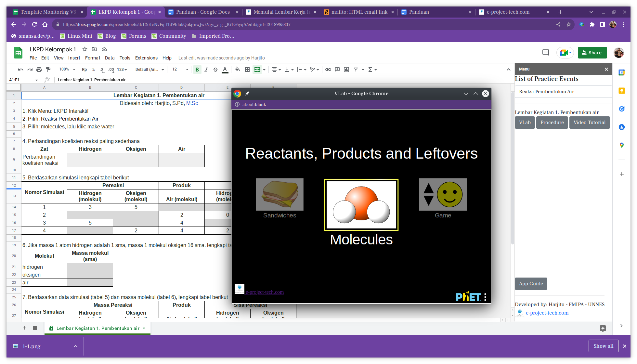This screenshot has height=364, width=637.
Task: Select the font size dropdown in toolbar
Action: coord(179,69)
